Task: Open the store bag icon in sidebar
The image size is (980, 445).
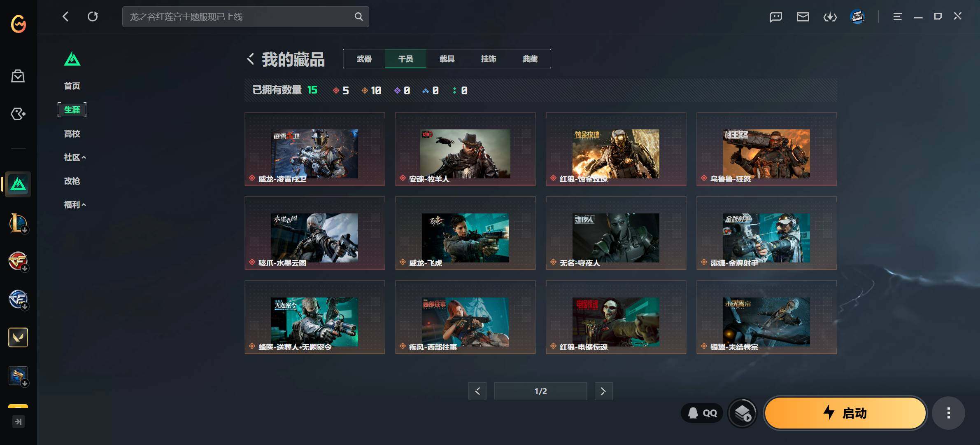Action: pyautogui.click(x=18, y=76)
